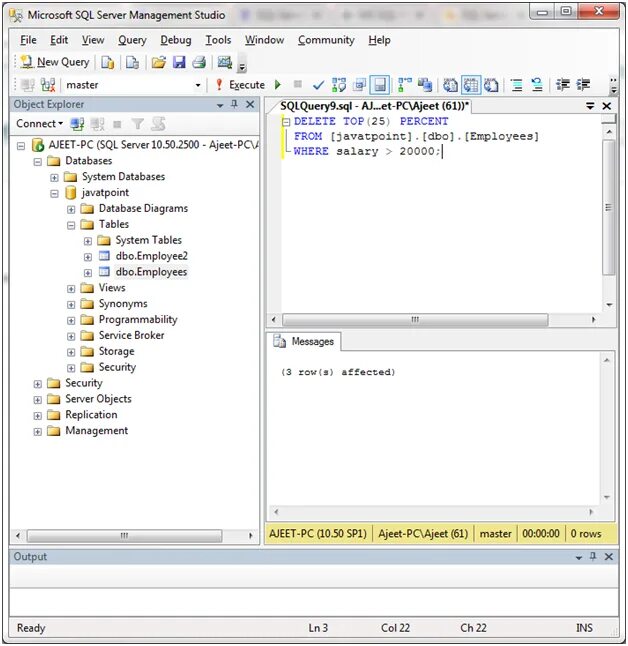Collapse the Databases folder
Screen dimensions: 628x646
tap(37, 162)
